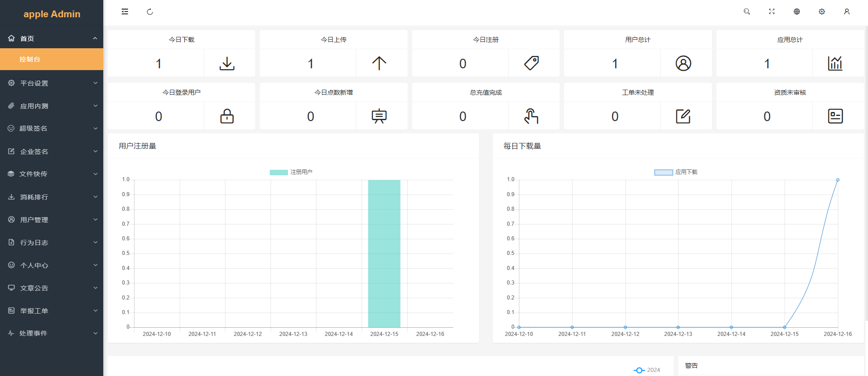
Task: Click the upload arrow icon in 今日上传 card
Action: (379, 63)
